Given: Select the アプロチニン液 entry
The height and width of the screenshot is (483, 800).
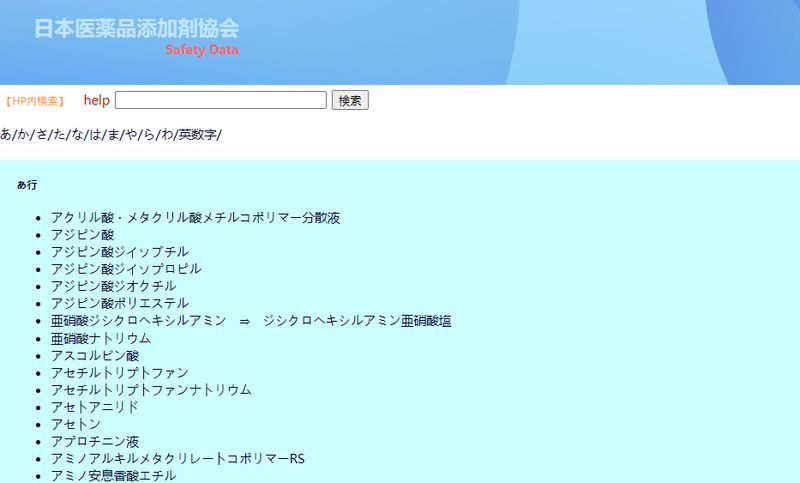Looking at the screenshot, I should click(95, 441).
